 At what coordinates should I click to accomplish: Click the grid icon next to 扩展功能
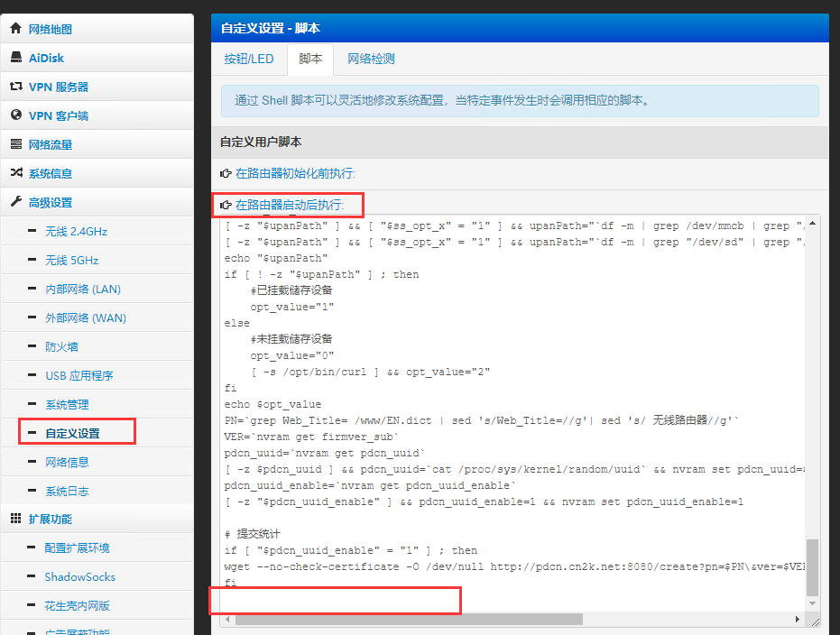click(14, 518)
